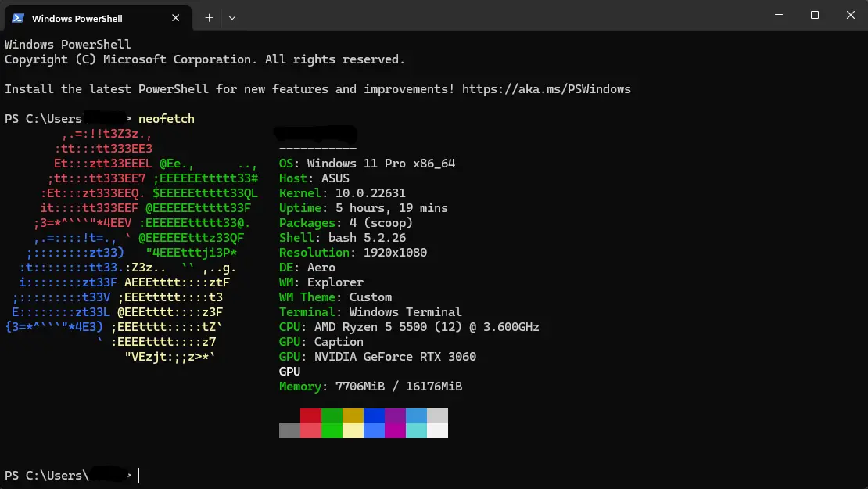
Task: Close the Windows PowerShell tab
Action: tap(175, 18)
